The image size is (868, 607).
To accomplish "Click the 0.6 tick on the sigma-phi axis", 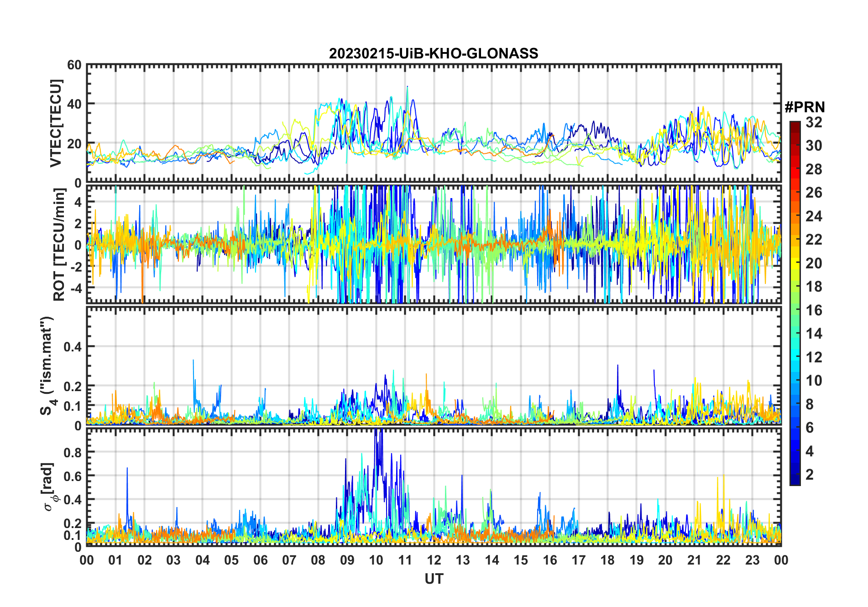I will coord(72,476).
